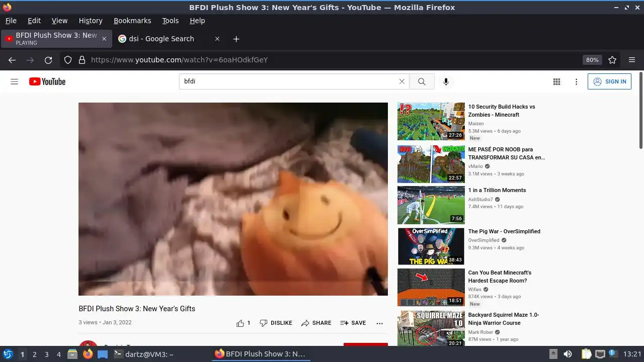Close the dsi Google Search tab

point(217,39)
